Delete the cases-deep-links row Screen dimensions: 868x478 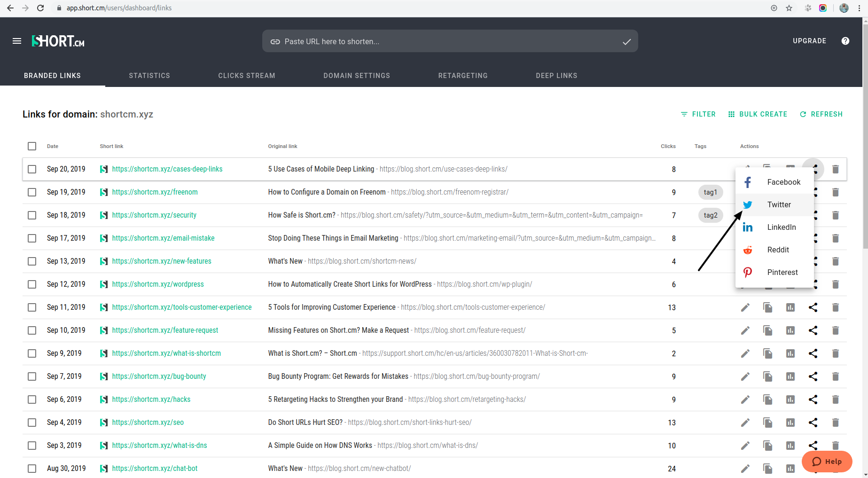[836, 169]
